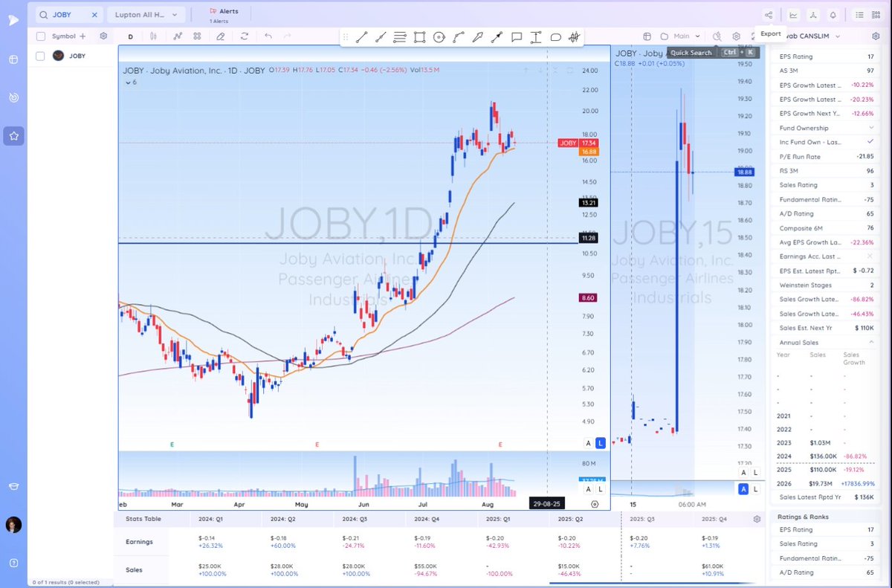Open the Lupton All H... watchlist dropdown

[x=146, y=14]
